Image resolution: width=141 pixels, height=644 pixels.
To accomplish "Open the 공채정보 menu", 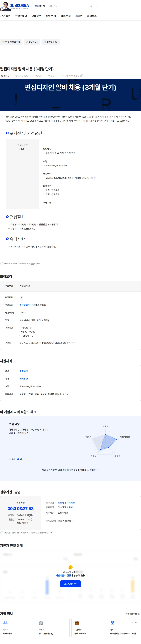I will click(36, 16).
